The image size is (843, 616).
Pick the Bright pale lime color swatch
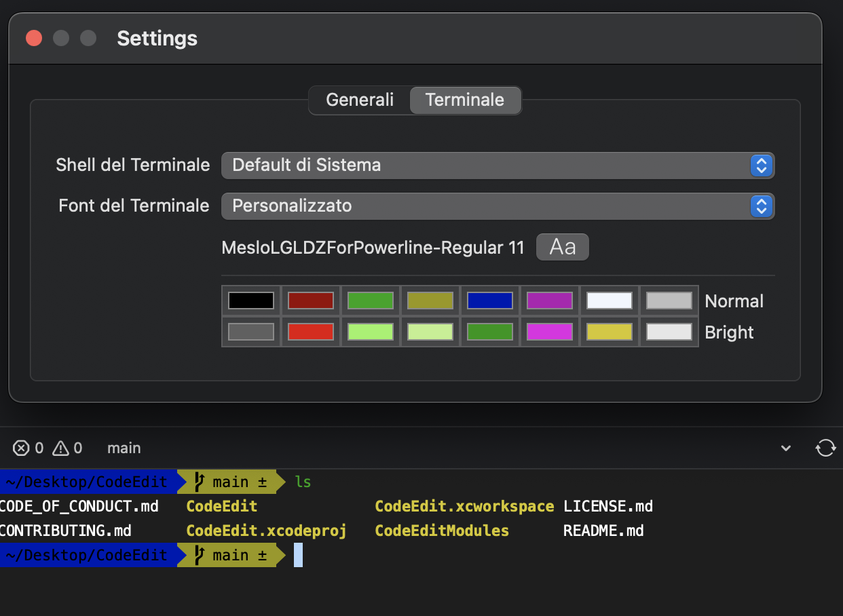(430, 332)
